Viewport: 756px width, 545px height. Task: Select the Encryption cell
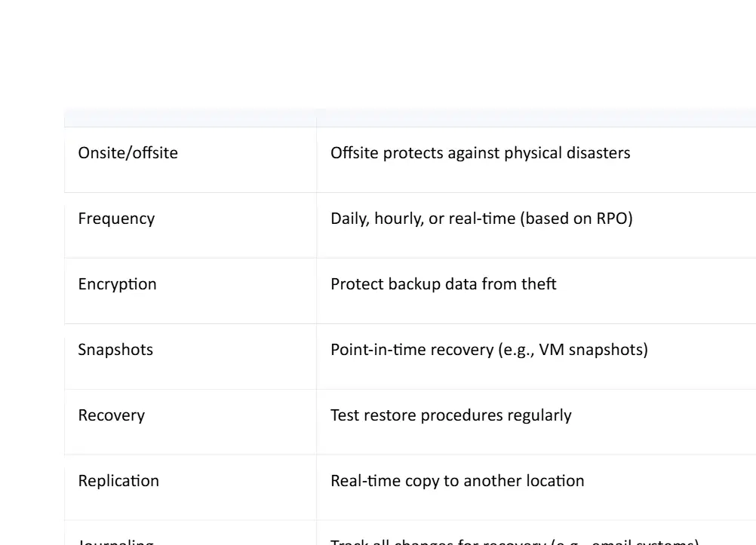click(190, 291)
